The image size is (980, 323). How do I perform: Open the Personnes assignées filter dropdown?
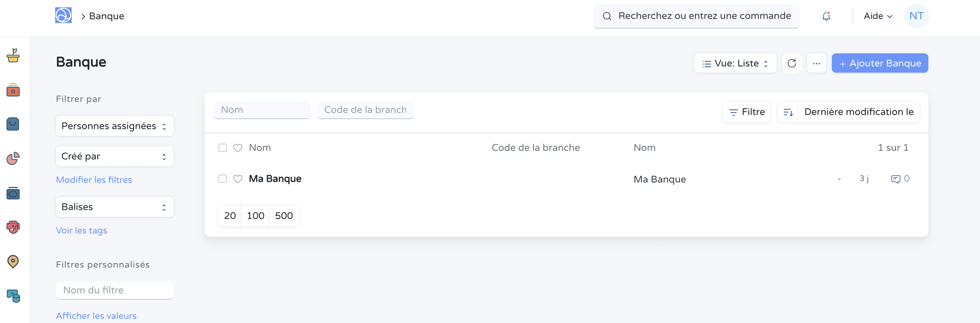click(114, 126)
